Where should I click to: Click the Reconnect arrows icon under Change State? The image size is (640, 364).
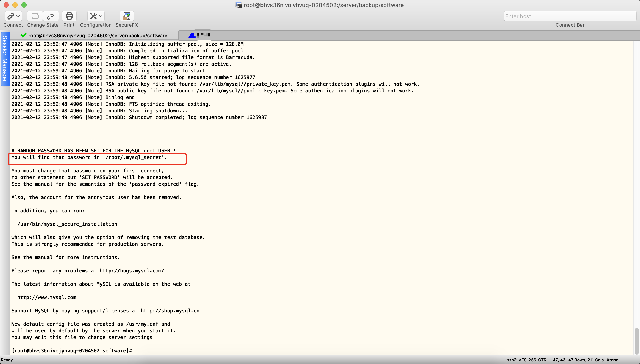35,16
